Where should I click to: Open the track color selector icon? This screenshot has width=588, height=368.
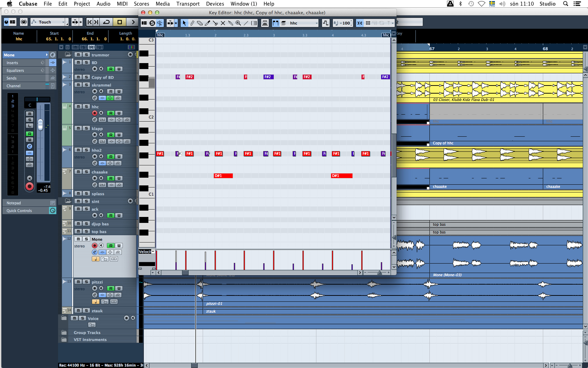click(131, 47)
